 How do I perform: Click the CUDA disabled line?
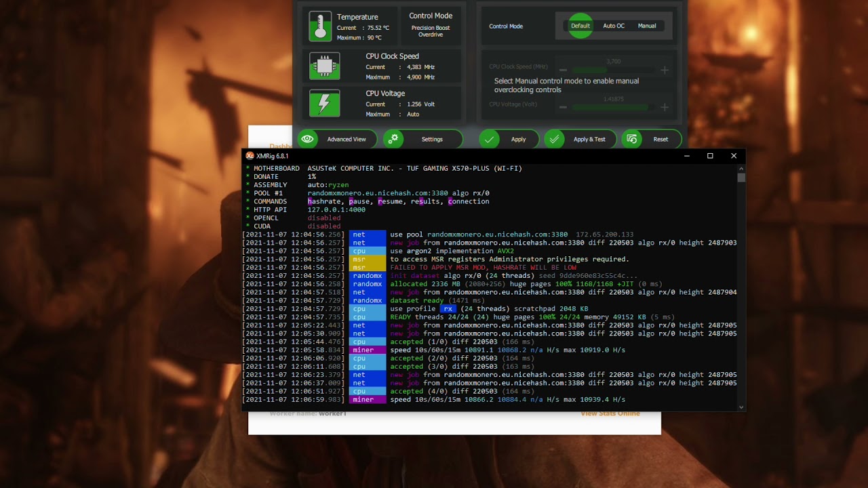(x=293, y=226)
